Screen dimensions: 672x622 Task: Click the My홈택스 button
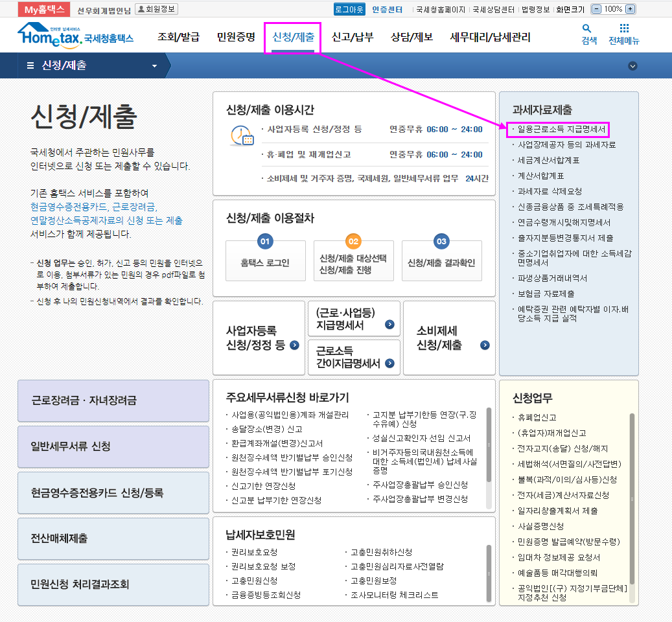click(44, 9)
